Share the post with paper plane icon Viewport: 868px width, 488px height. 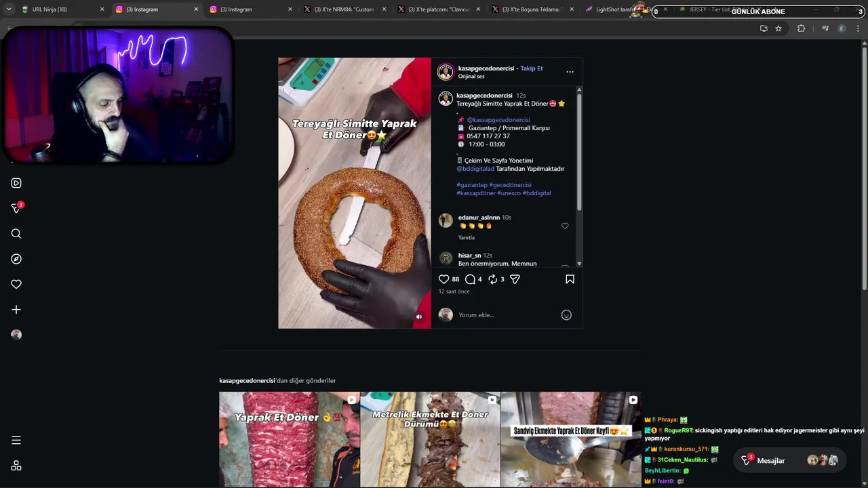[515, 279]
